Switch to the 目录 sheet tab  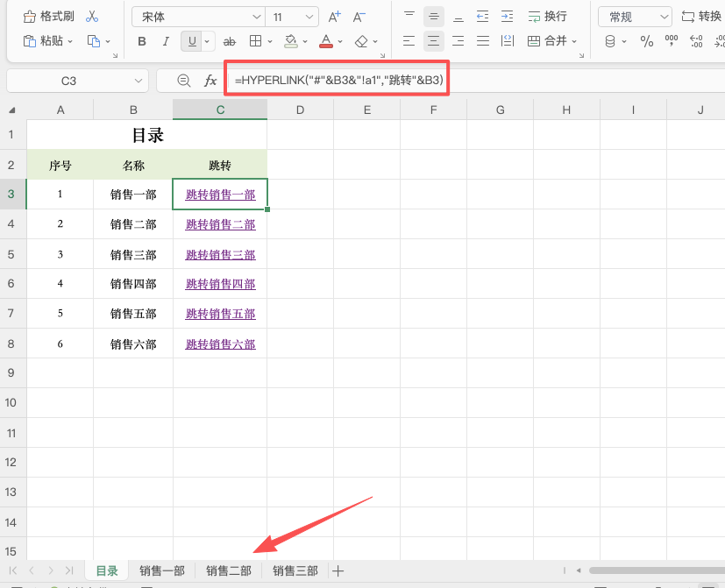(107, 570)
